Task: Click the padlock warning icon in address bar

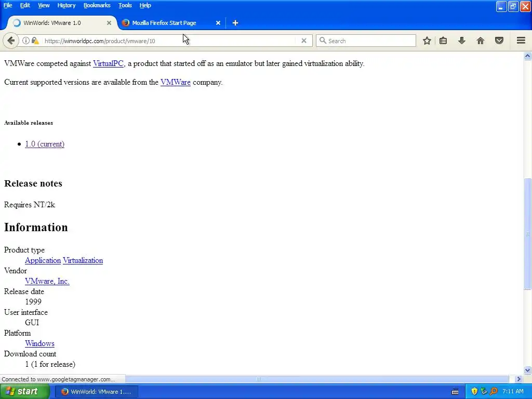Action: tap(35, 41)
